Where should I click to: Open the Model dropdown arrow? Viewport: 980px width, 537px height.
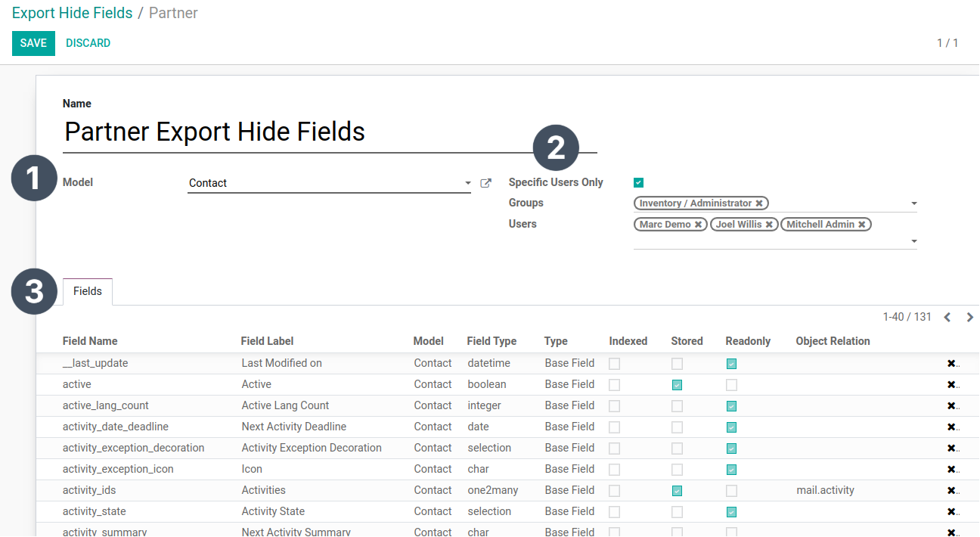467,183
